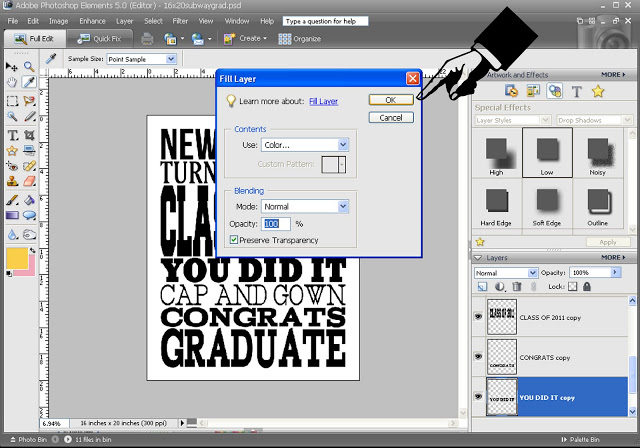This screenshot has width=640, height=448.
Task: Select the Hand tool
Action: point(12,82)
